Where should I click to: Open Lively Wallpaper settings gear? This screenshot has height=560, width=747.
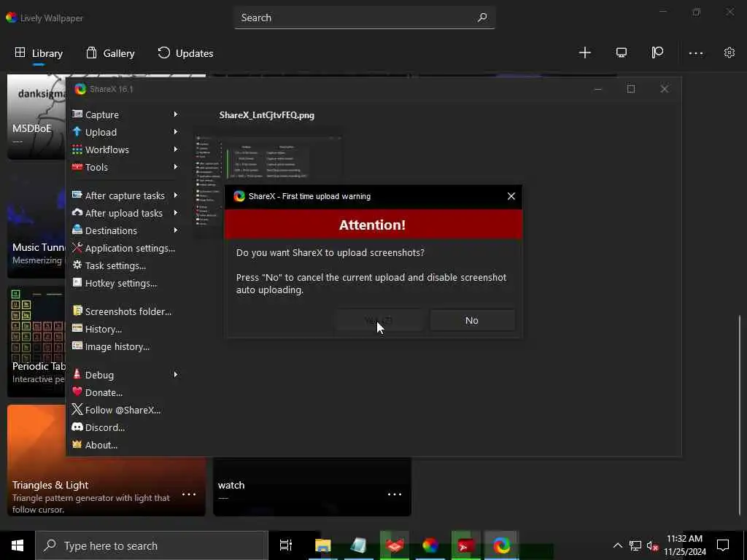tap(729, 52)
